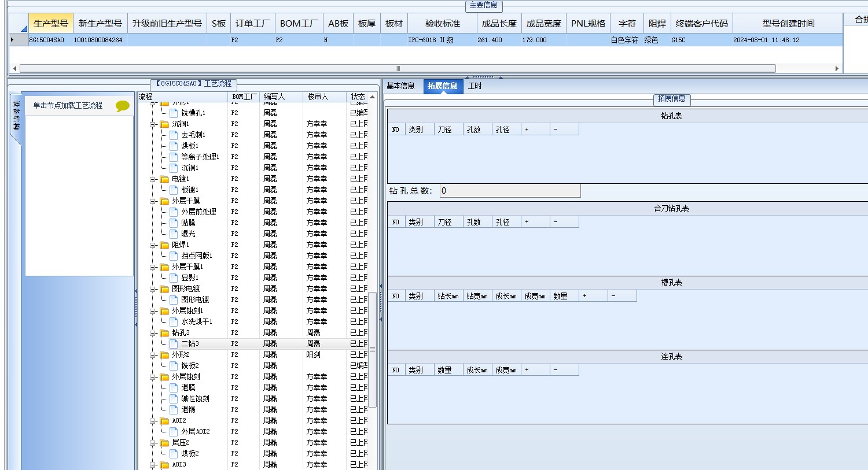Click the document icon beside 铣槽孔1

coord(174,113)
